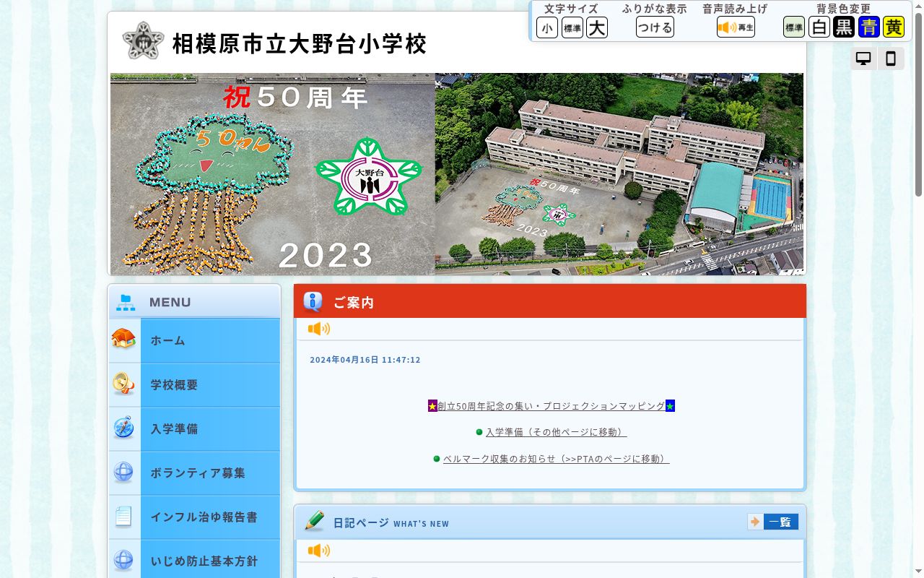Follow 入学準備（その他ページに移動） link

point(556,432)
